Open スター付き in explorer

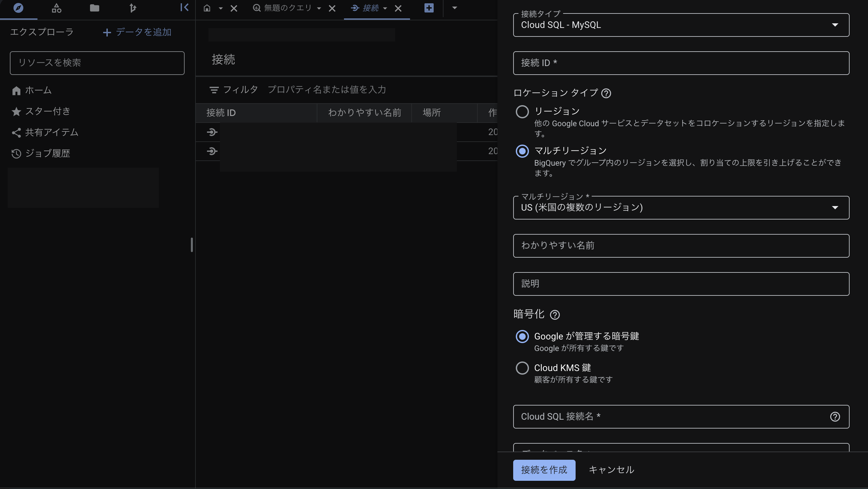pos(41,111)
